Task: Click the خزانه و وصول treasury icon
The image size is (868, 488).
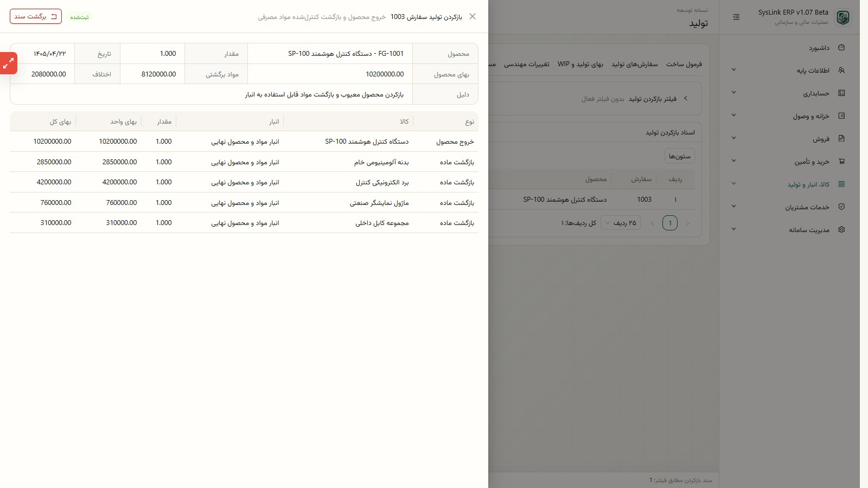Action: 841,116
